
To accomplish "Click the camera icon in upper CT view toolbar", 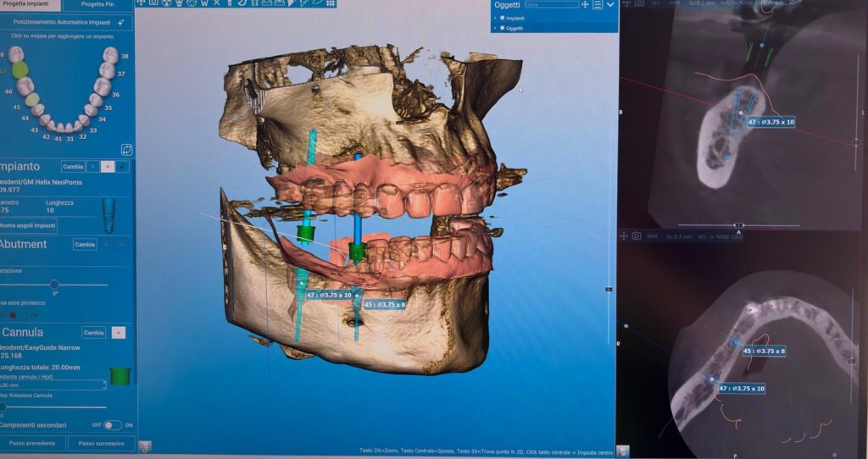I will pyautogui.click(x=639, y=3).
